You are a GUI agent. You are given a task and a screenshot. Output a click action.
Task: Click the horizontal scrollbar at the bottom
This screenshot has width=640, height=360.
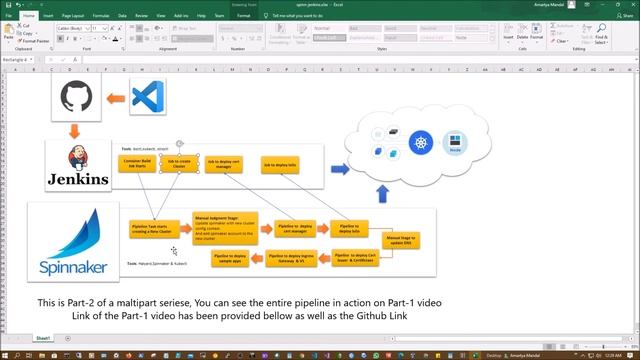(510, 339)
